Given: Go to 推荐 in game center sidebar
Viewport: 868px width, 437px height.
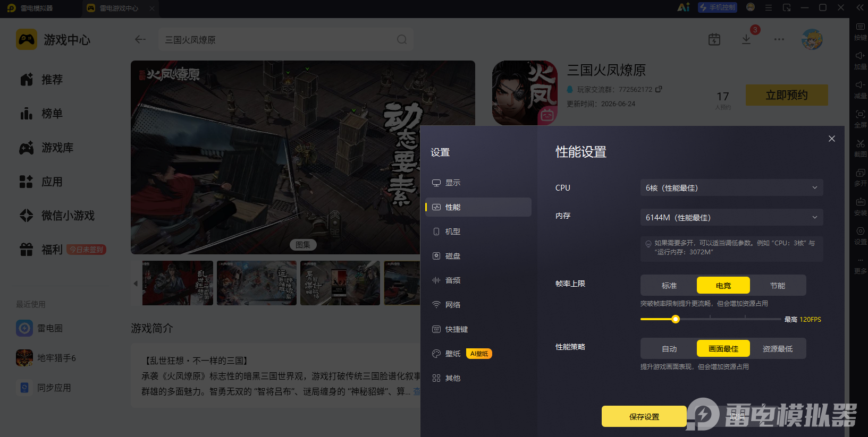Looking at the screenshot, I should coord(41,80).
